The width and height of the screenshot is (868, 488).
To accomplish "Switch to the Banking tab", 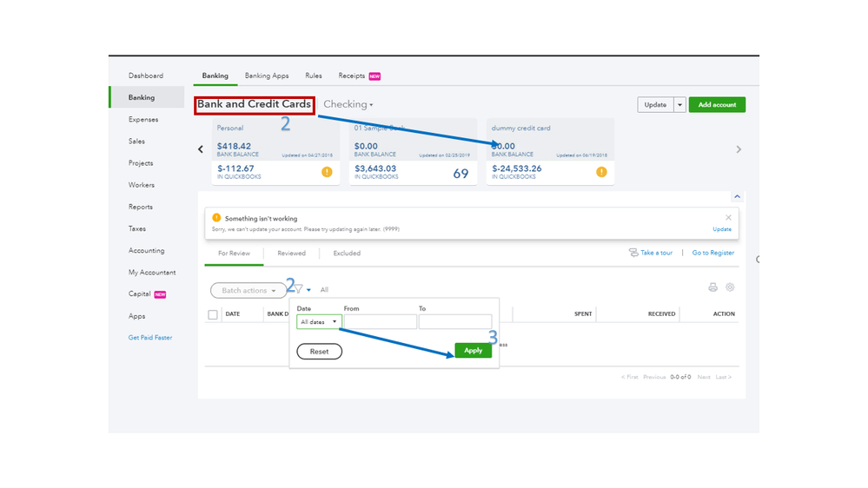I will click(215, 76).
